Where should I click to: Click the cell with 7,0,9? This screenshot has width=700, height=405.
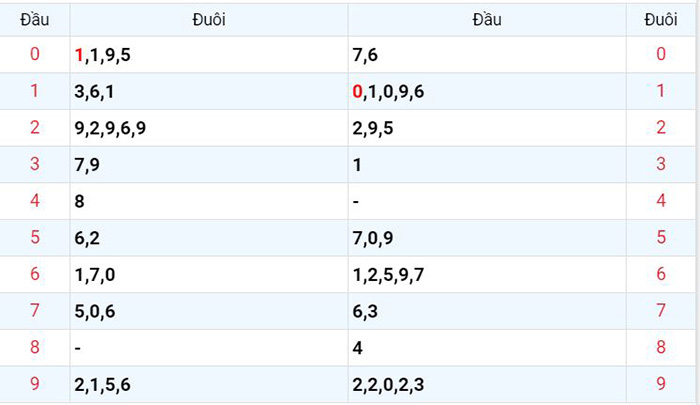tap(487, 238)
